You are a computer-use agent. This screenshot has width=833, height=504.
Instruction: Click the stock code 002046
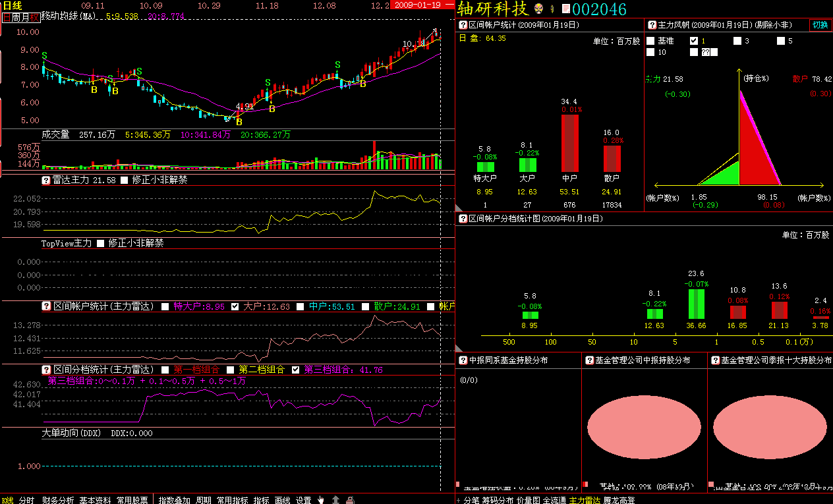(599, 9)
